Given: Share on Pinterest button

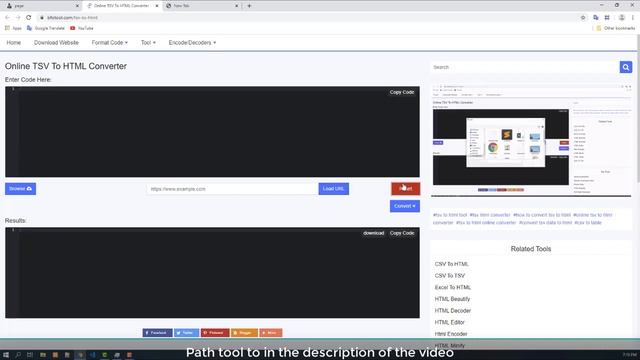Looking at the screenshot, I should pyautogui.click(x=215, y=333).
